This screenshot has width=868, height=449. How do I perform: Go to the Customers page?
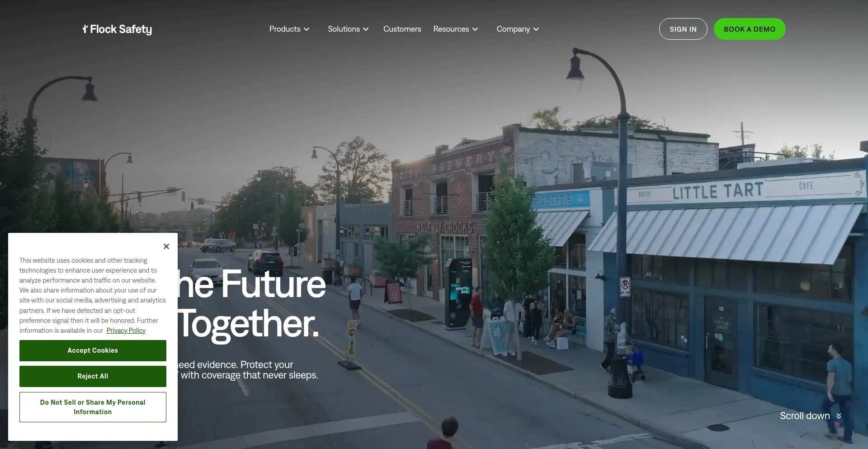tap(402, 29)
